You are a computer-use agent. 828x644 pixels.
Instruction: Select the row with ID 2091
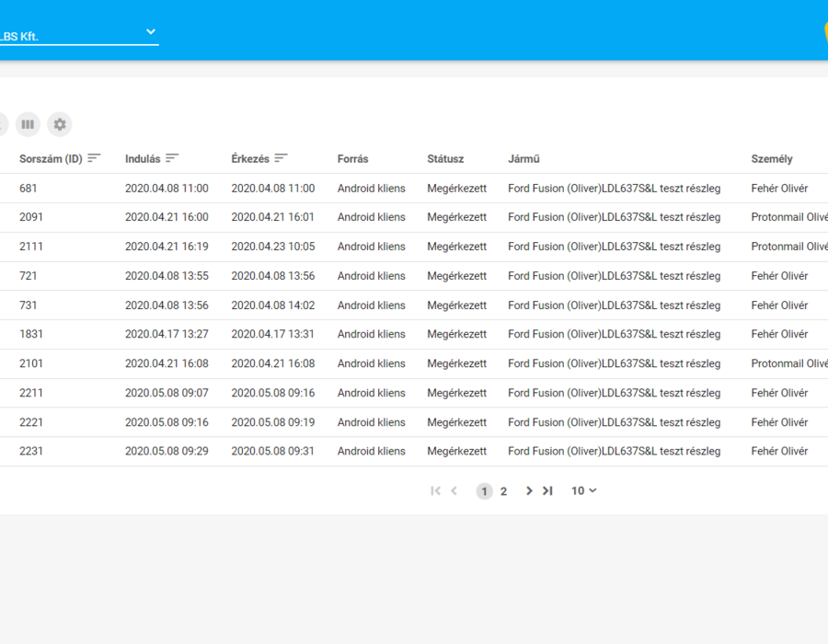[414, 217]
